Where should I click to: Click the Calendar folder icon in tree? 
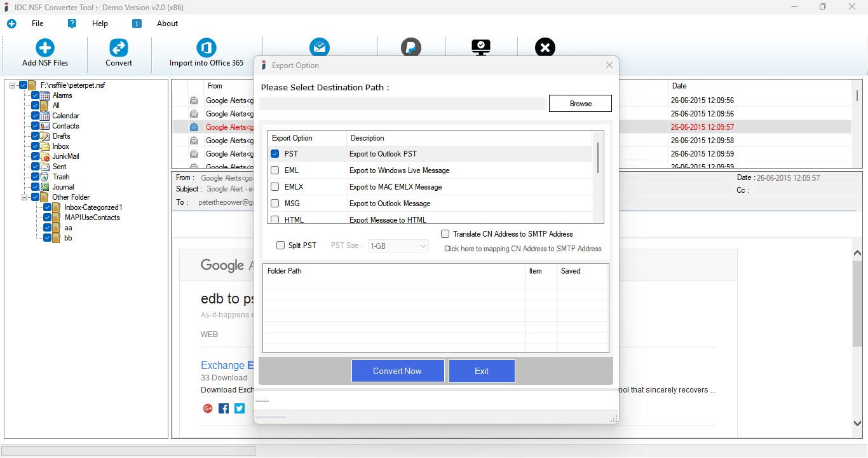45,116
